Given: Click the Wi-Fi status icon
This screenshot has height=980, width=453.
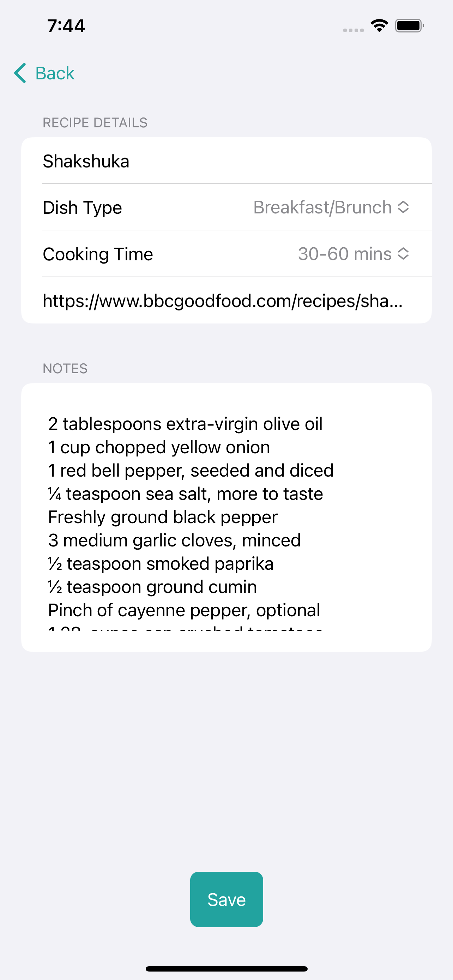Looking at the screenshot, I should pos(379,26).
